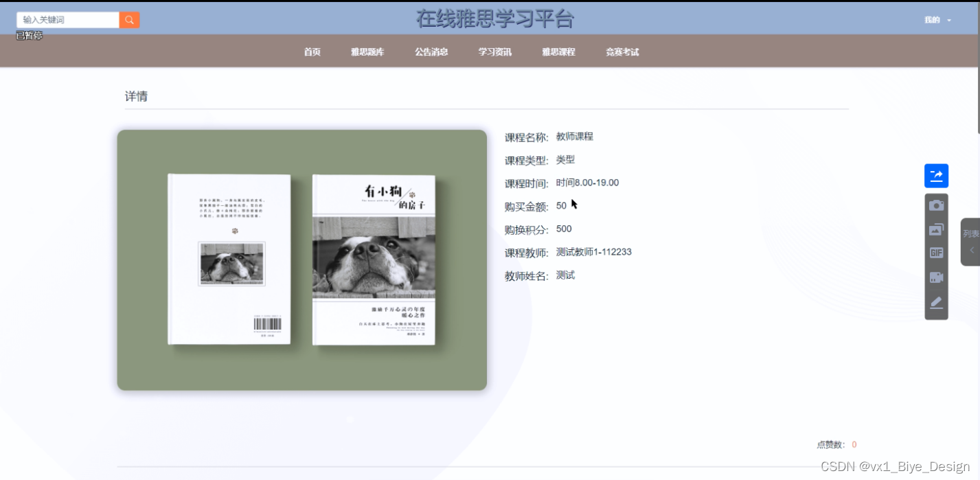The image size is (980, 480).
Task: Click the orange search magnifier button
Action: click(129, 20)
